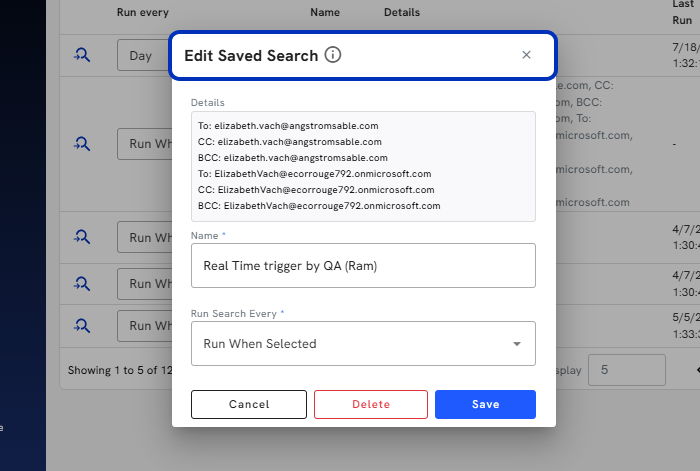Click the info icon beside Edit Saved Search

(333, 55)
